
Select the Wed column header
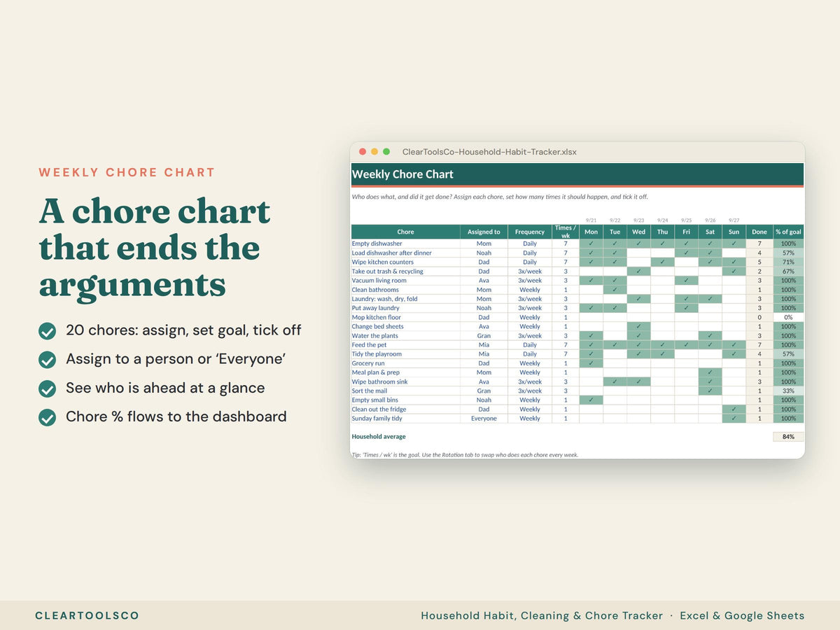tap(639, 232)
